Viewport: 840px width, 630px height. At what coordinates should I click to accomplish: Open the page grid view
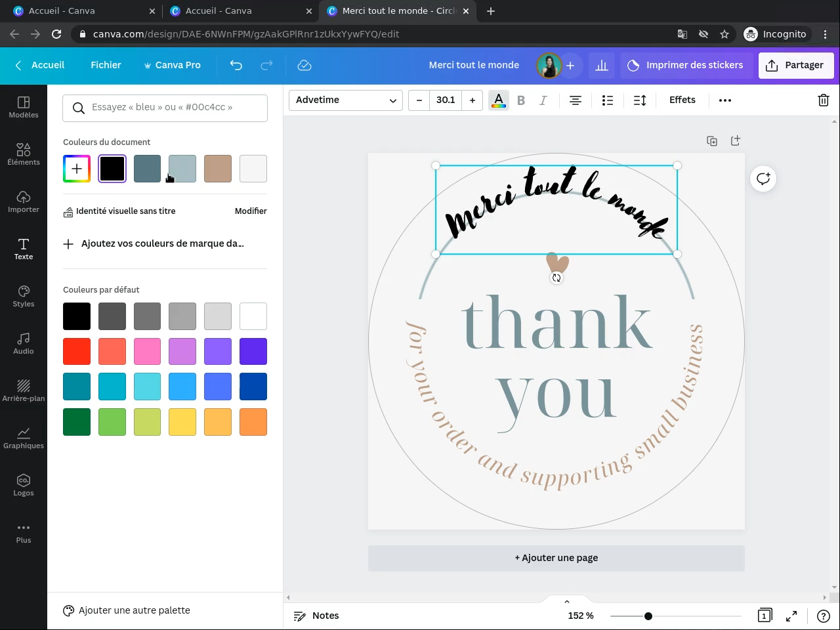click(x=765, y=616)
